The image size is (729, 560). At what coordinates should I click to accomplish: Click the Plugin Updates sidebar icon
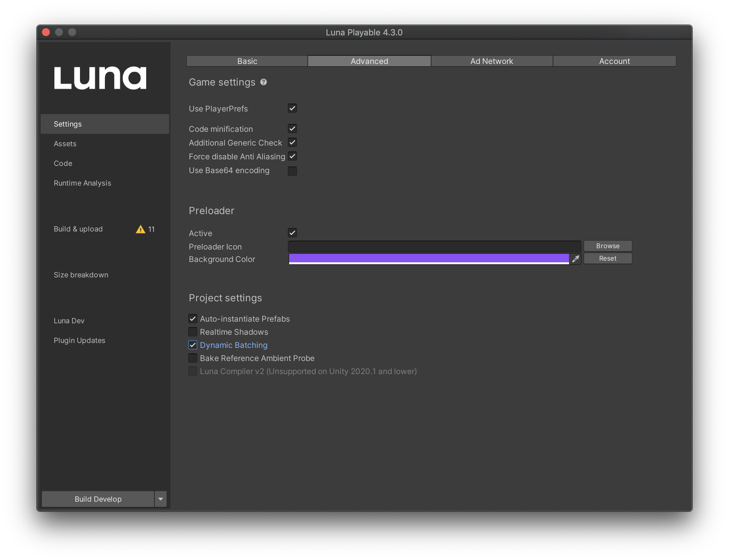coord(79,340)
